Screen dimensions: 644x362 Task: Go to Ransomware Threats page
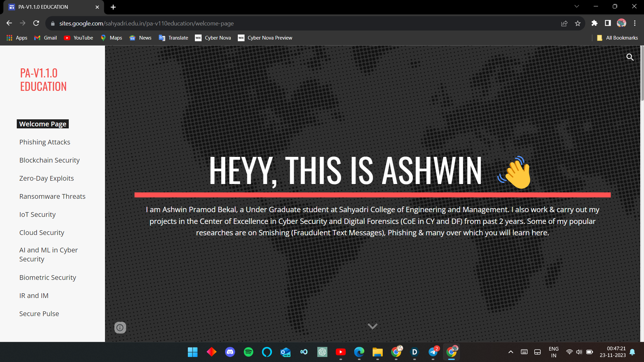[x=52, y=196]
